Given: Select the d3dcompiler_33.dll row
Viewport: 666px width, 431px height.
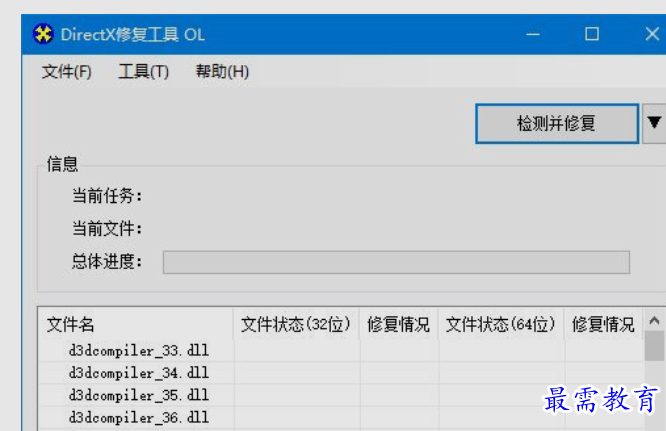Looking at the screenshot, I should click(x=341, y=351).
